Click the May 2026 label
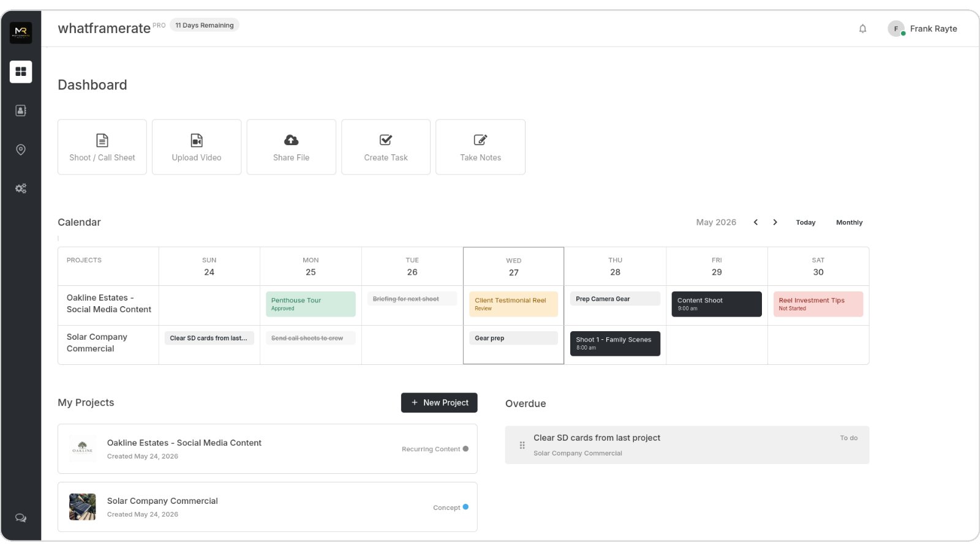This screenshot has width=980, height=551. click(x=716, y=222)
